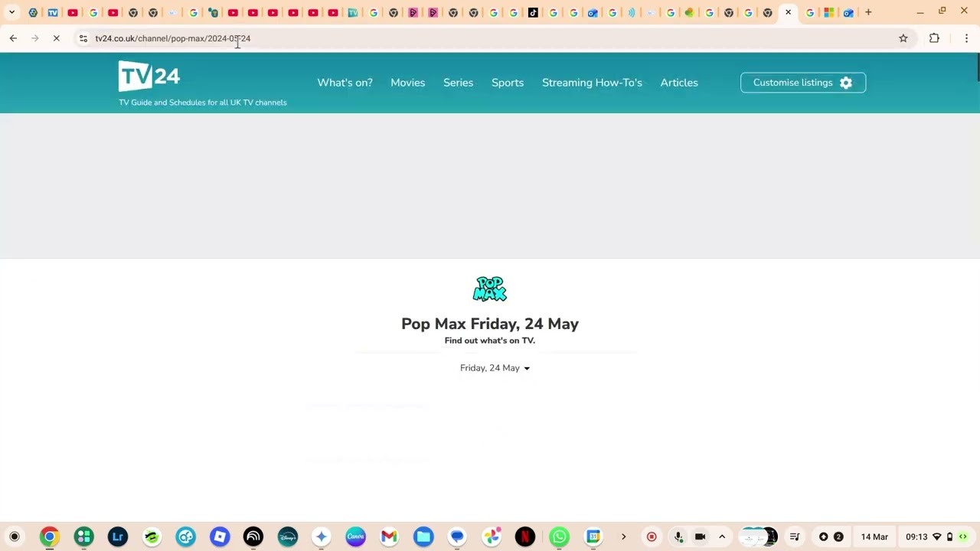Open the media controls playlist icon
980x551 pixels.
tap(795, 536)
